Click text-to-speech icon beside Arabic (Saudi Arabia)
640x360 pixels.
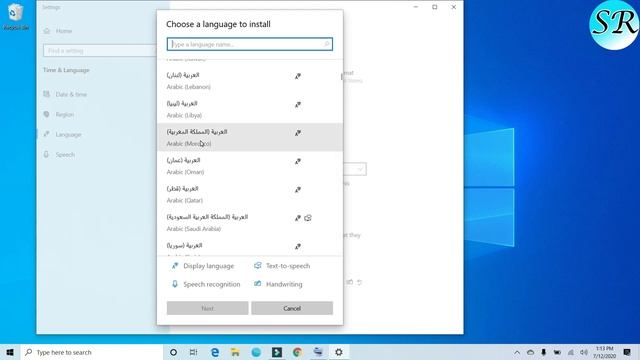point(308,218)
